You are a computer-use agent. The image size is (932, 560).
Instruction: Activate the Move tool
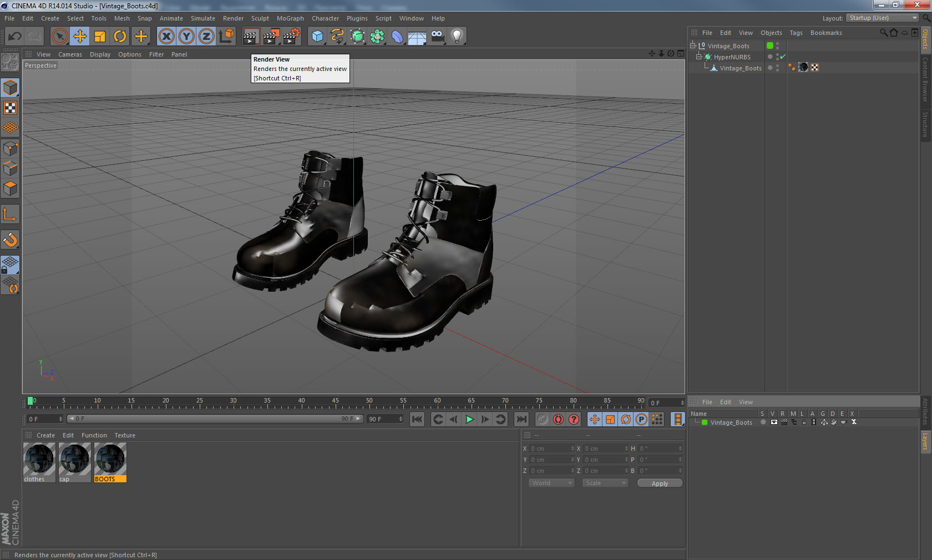coord(80,37)
